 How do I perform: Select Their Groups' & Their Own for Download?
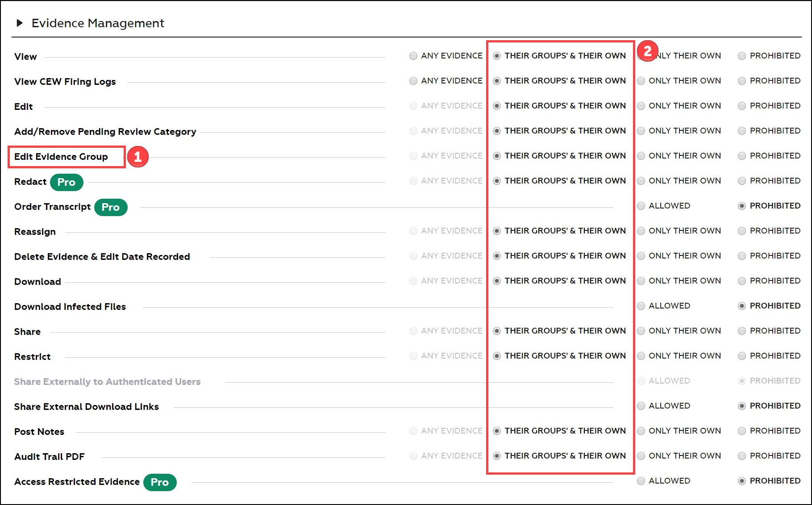497,281
